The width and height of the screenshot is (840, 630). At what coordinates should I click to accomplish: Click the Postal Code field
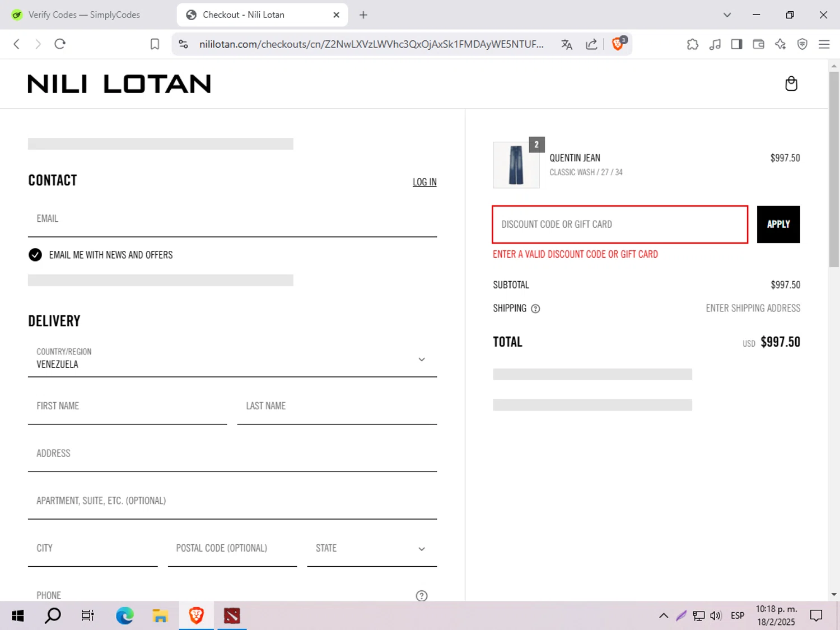232,548
